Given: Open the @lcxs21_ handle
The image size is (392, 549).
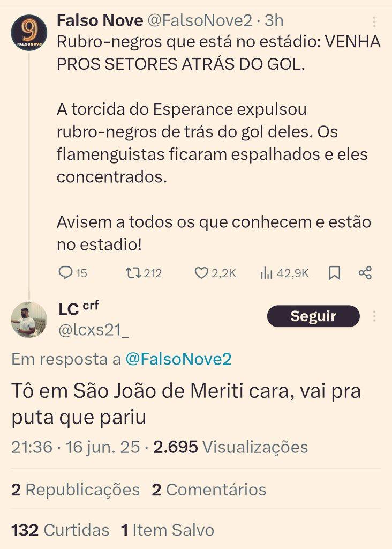Looking at the screenshot, I should (x=93, y=330).
